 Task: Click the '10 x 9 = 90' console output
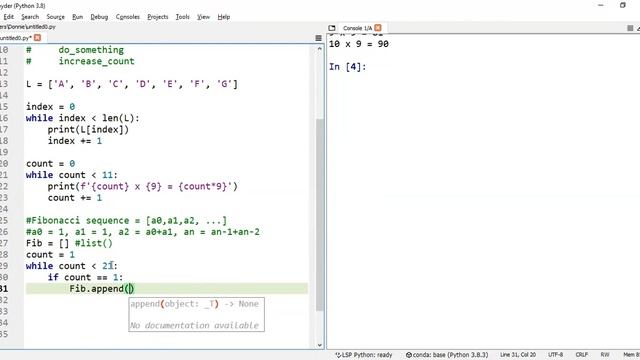359,44
